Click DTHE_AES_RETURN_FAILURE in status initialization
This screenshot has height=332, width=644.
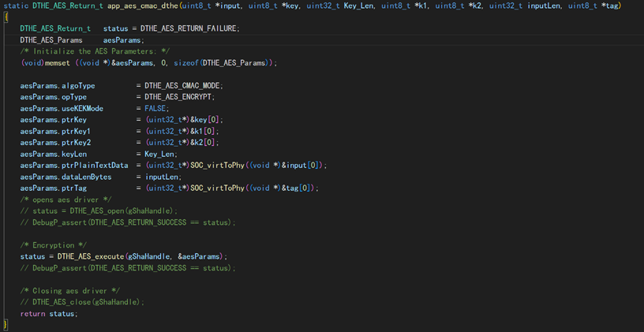point(189,28)
